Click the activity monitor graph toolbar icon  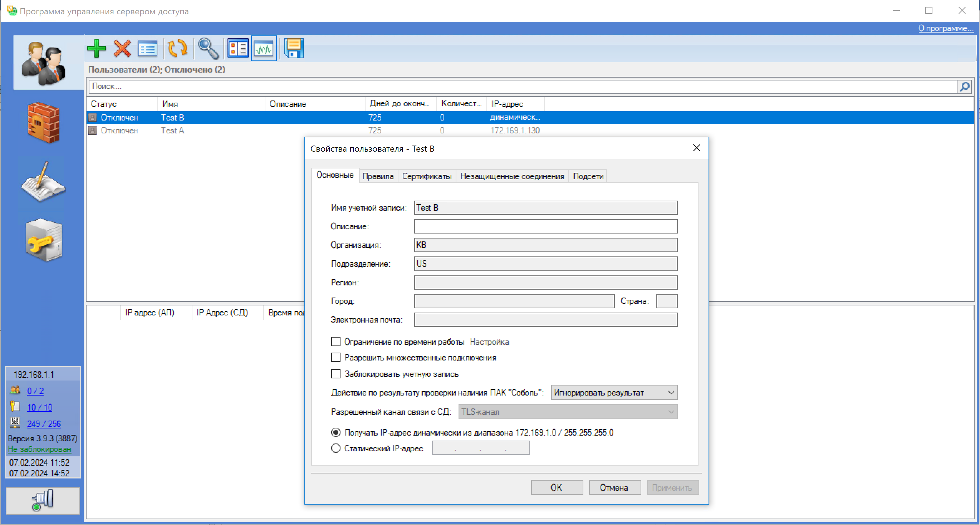click(x=264, y=49)
